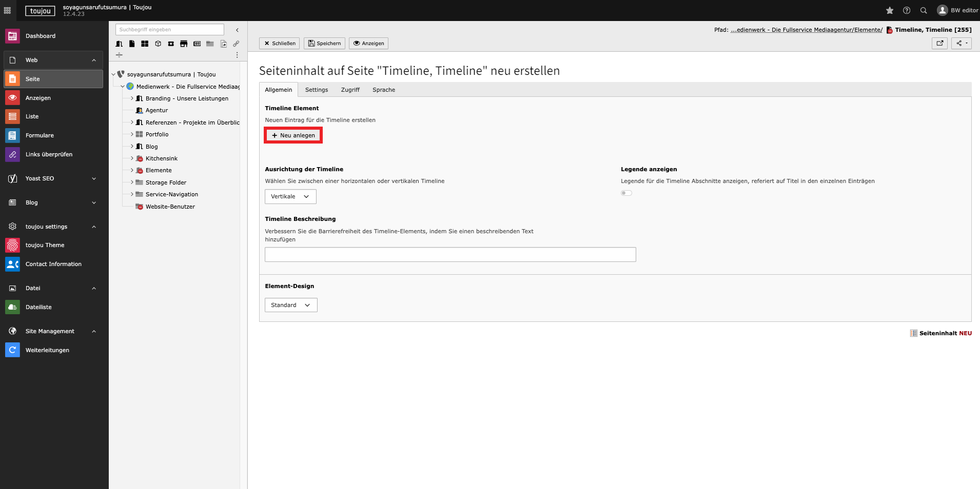
Task: Open the search magnifier in top bar
Action: tap(924, 10)
